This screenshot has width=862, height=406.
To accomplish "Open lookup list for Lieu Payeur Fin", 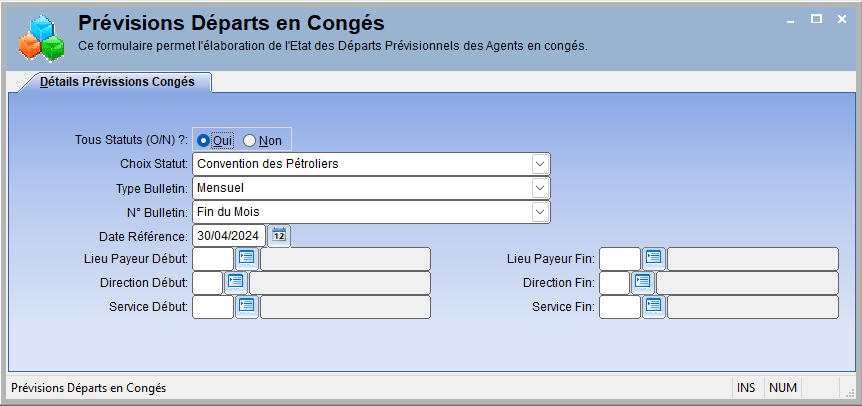I will [x=654, y=259].
